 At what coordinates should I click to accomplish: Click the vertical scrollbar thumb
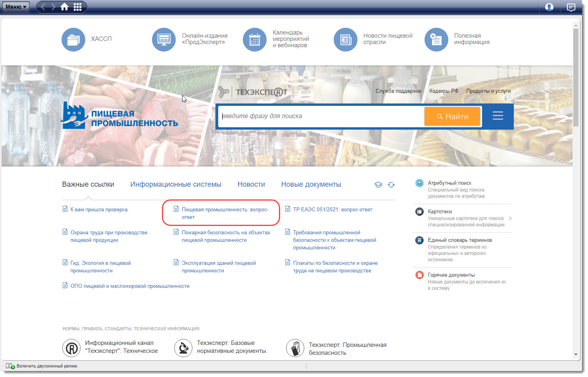[x=576, y=77]
